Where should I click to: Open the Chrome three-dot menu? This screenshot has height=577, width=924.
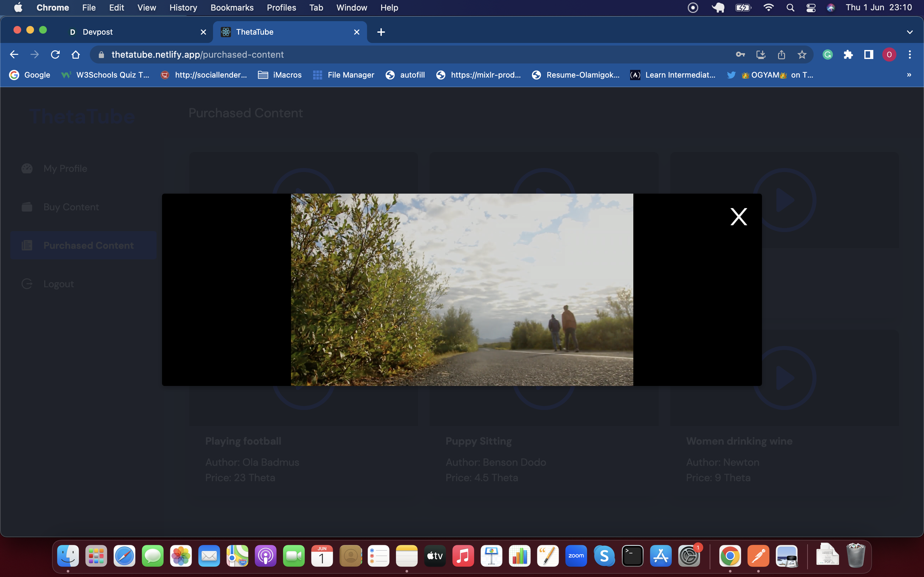(910, 54)
